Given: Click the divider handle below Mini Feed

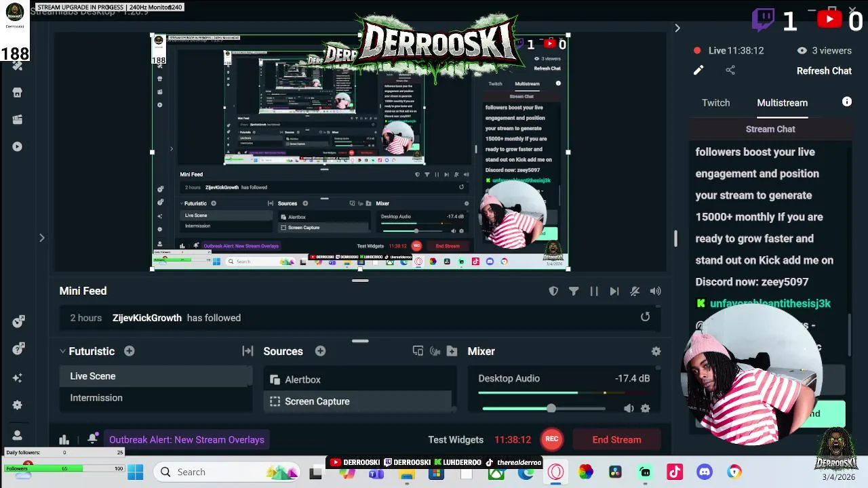Looking at the screenshot, I should [360, 341].
